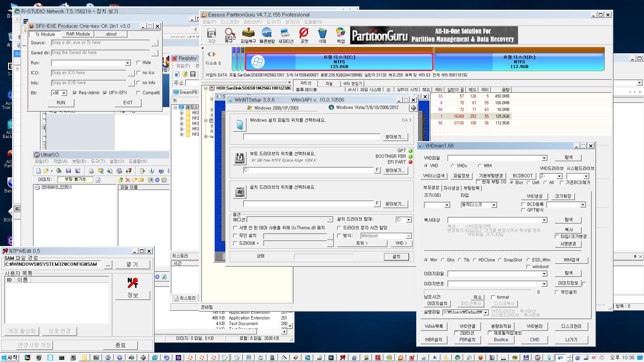Uncheck the UPX-SFX checkbox
The image size is (644, 362).
tap(105, 93)
